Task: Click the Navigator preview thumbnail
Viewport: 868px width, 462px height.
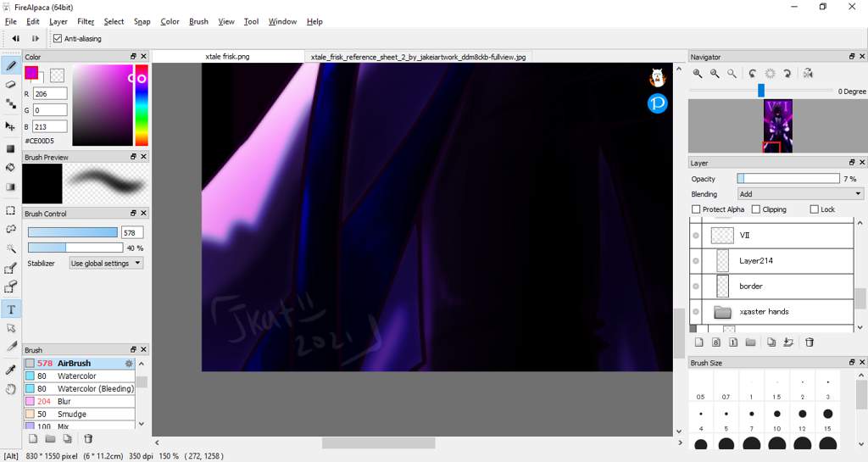Action: point(778,126)
